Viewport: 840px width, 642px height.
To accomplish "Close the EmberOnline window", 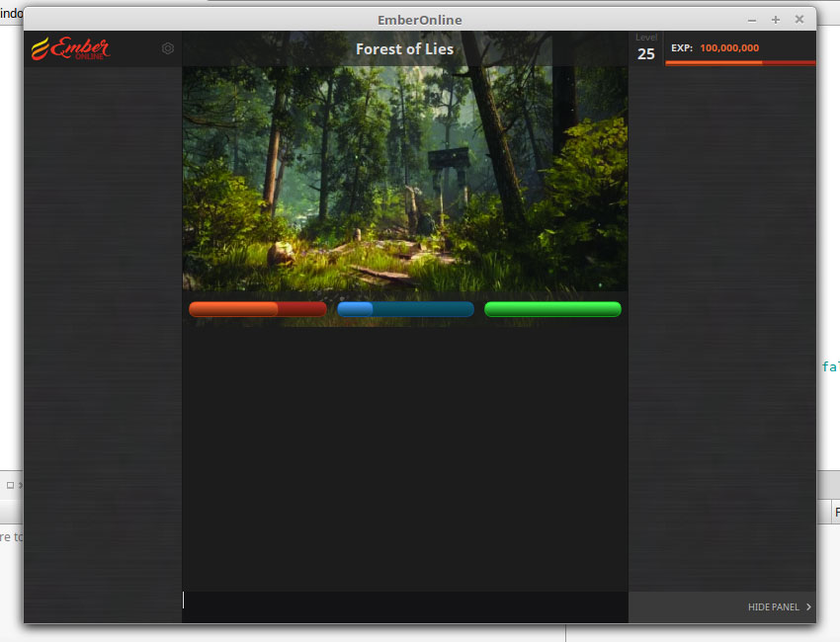I will [x=799, y=20].
